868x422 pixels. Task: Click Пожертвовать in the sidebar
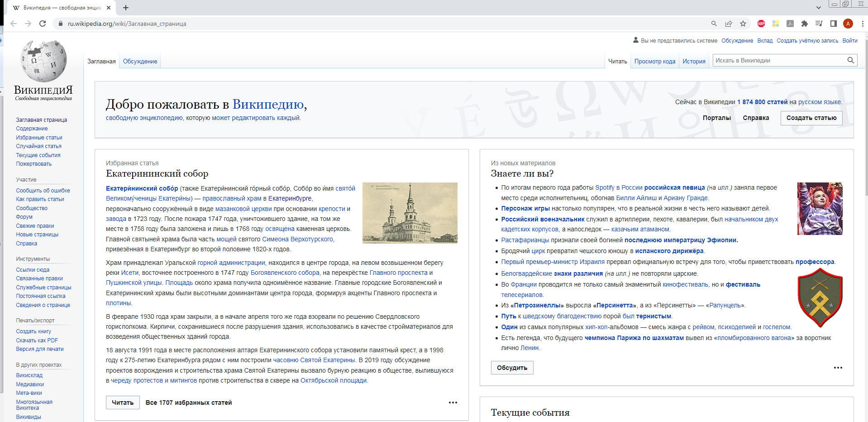[34, 164]
